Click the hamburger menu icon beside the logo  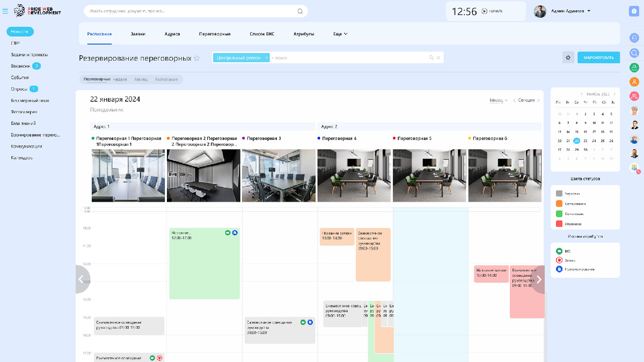click(x=5, y=11)
